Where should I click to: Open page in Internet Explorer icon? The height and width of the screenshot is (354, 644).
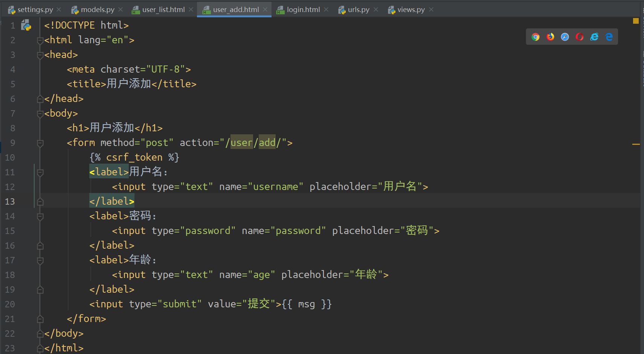[594, 37]
